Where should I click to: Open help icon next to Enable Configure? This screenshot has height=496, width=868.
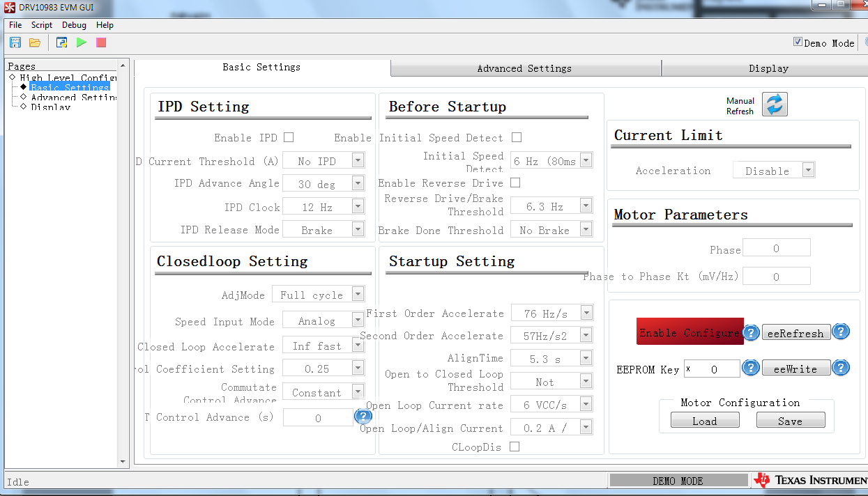tap(750, 332)
